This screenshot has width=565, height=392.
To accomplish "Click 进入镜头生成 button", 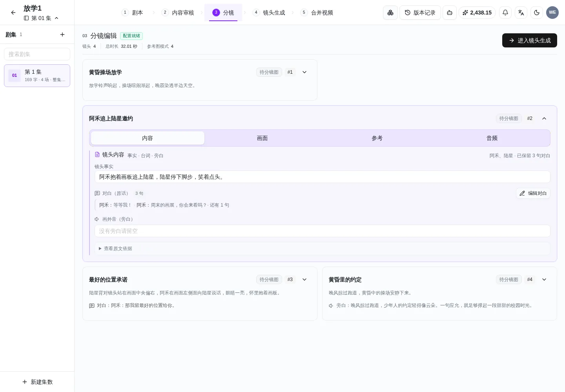I will click(530, 40).
